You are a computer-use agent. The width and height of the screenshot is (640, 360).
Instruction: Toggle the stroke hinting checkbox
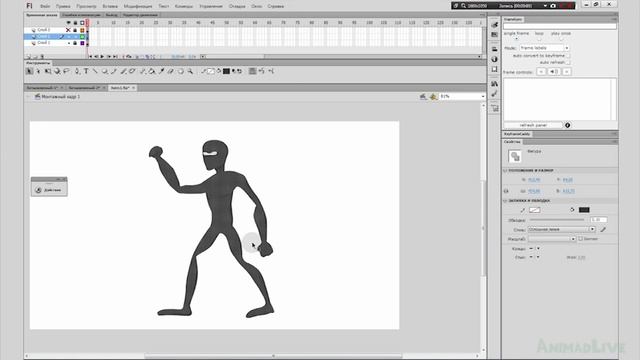click(x=580, y=239)
